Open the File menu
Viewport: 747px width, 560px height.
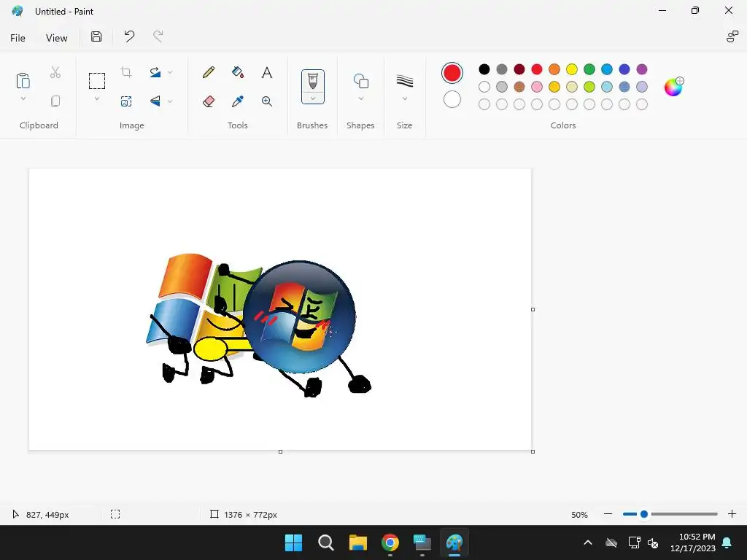(x=18, y=38)
